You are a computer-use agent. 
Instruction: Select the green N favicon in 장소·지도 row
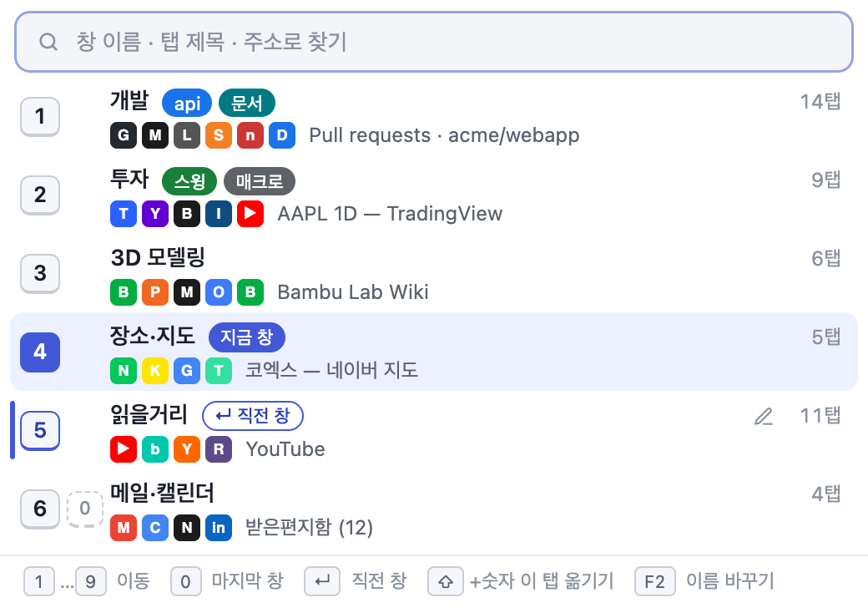[x=124, y=371]
